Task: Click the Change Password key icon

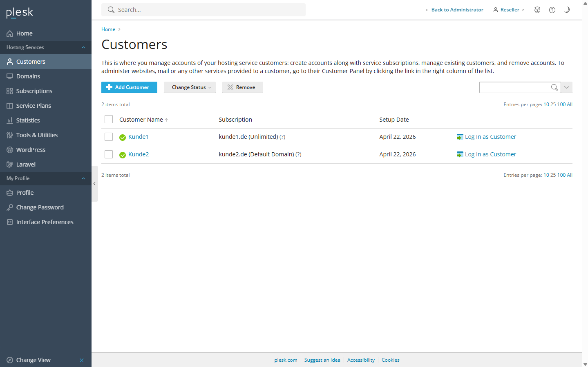Action: tap(10, 207)
